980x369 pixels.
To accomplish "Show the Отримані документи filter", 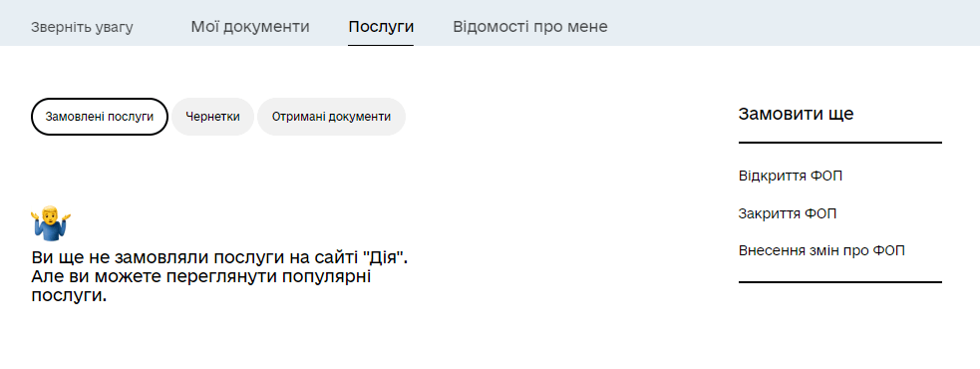I will [x=331, y=117].
